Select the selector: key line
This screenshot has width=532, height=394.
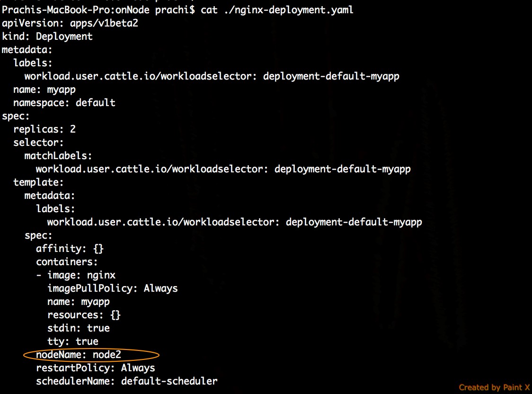pos(38,143)
